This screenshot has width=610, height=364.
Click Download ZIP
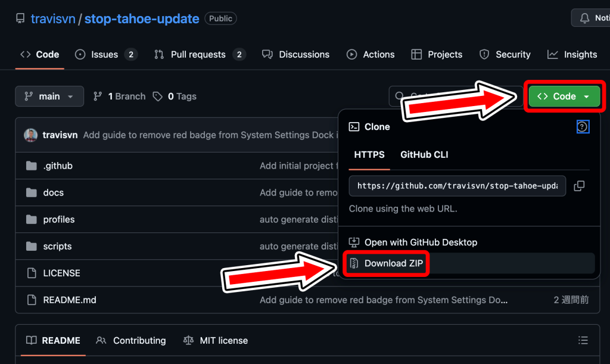(393, 263)
